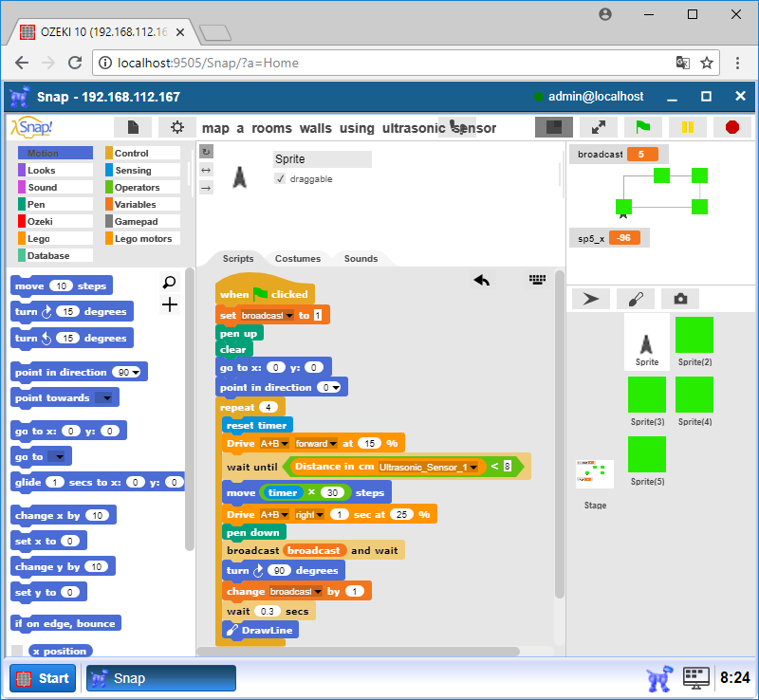Click the Start button on taskbar
The height and width of the screenshot is (700, 759).
pos(43,678)
